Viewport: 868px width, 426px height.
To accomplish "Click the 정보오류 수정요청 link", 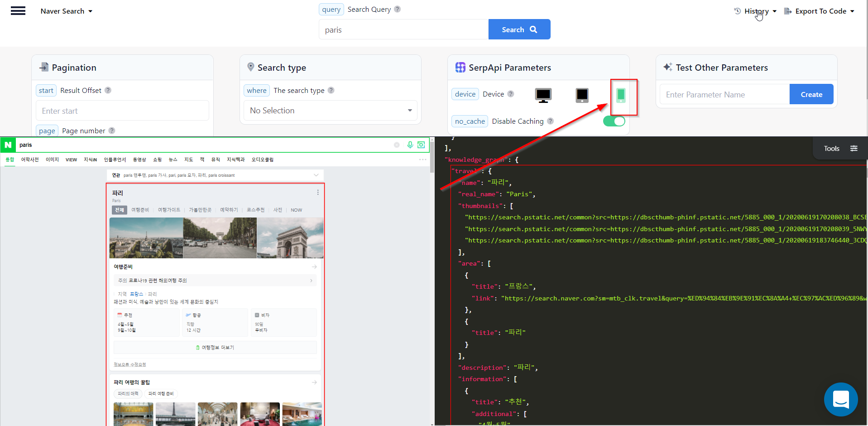I will (x=130, y=365).
